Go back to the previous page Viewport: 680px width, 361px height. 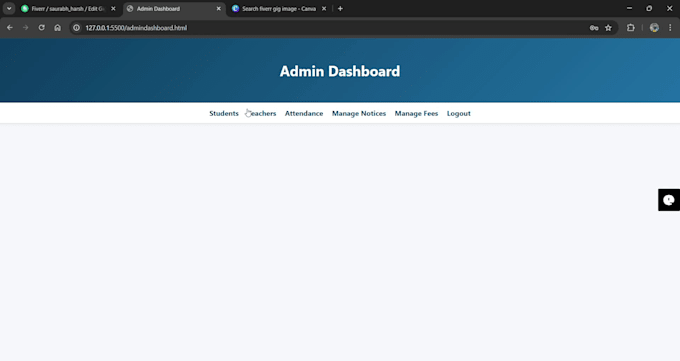[x=10, y=28]
